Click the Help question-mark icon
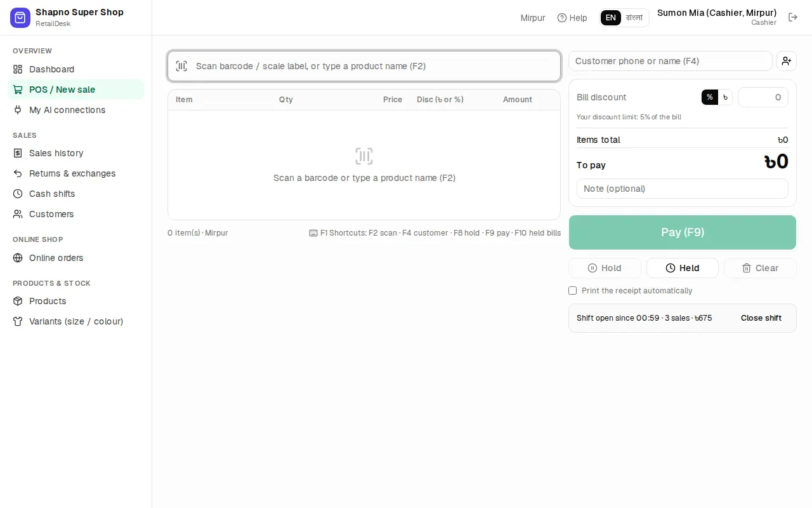The width and height of the screenshot is (812, 508). pyautogui.click(x=562, y=18)
